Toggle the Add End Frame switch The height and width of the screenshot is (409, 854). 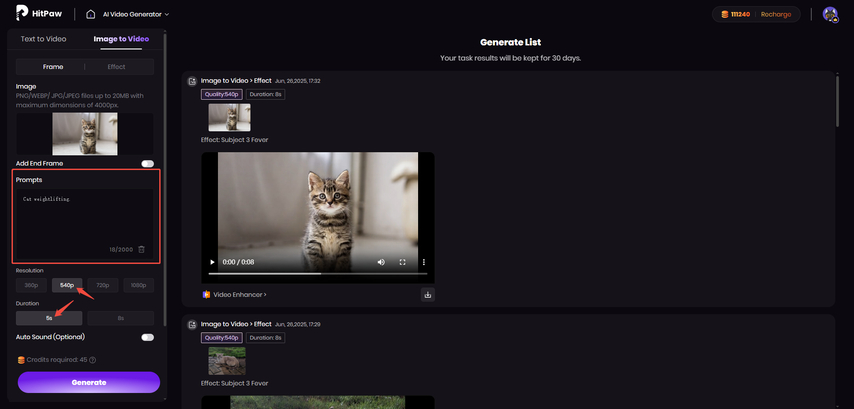point(147,163)
